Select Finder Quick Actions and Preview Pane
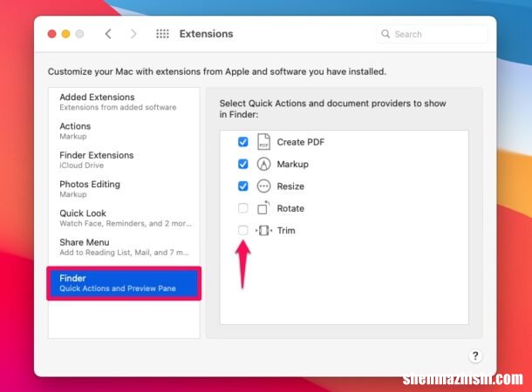The width and height of the screenshot is (532, 392). click(x=124, y=283)
